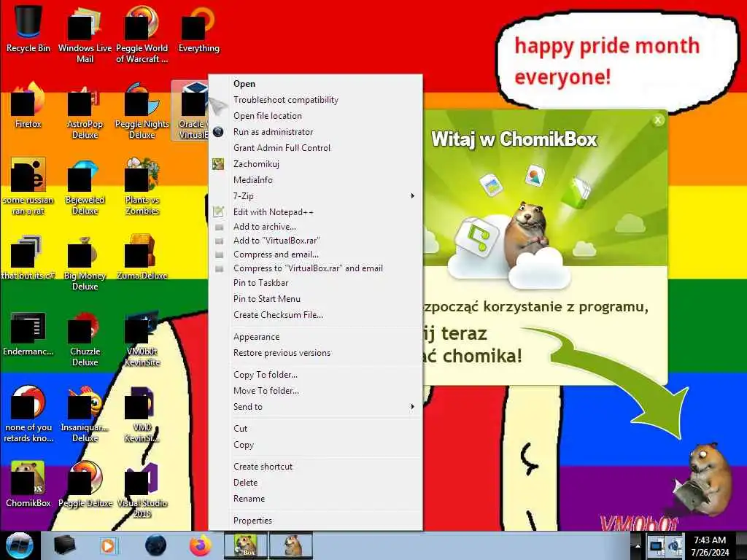Select Peggle Deluxe desktop icon
Image resolution: width=747 pixels, height=560 pixels.
point(85,484)
